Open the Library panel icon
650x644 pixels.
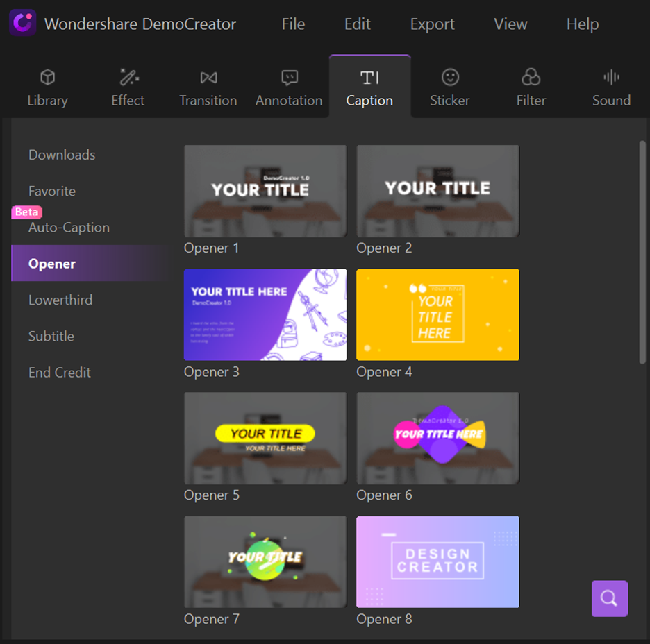coord(48,77)
